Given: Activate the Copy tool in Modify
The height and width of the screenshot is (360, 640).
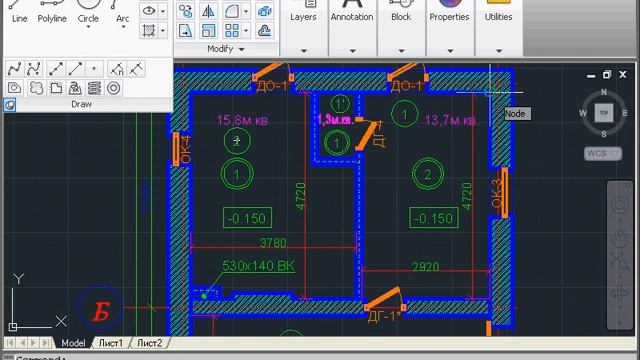Looking at the screenshot, I should (x=186, y=11).
